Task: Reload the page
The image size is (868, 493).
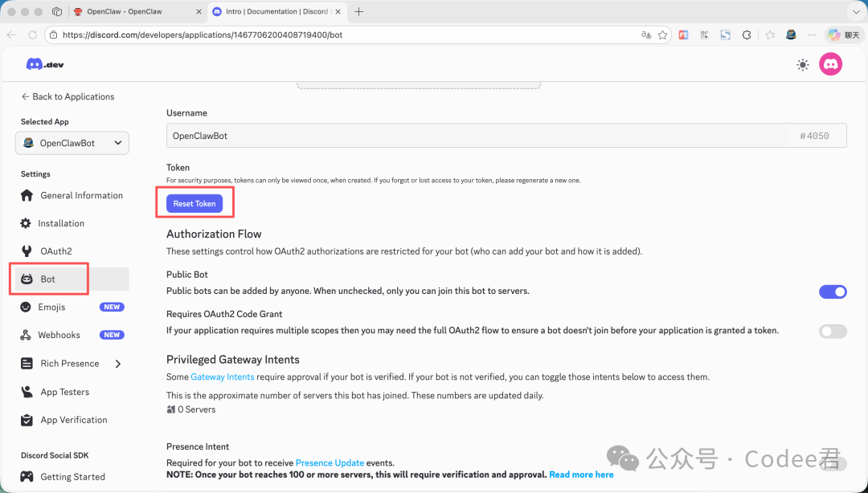Action: coord(32,35)
